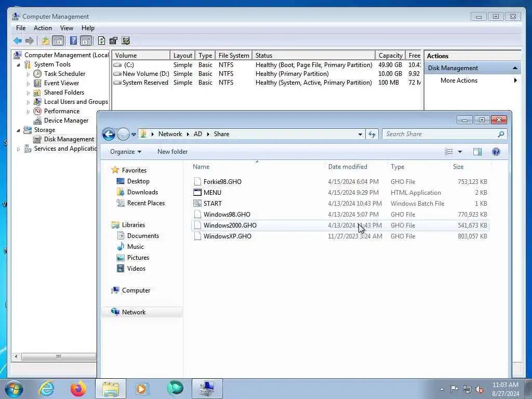The width and height of the screenshot is (532, 399).
Task: Open Downloads in Favorites
Action: click(142, 192)
